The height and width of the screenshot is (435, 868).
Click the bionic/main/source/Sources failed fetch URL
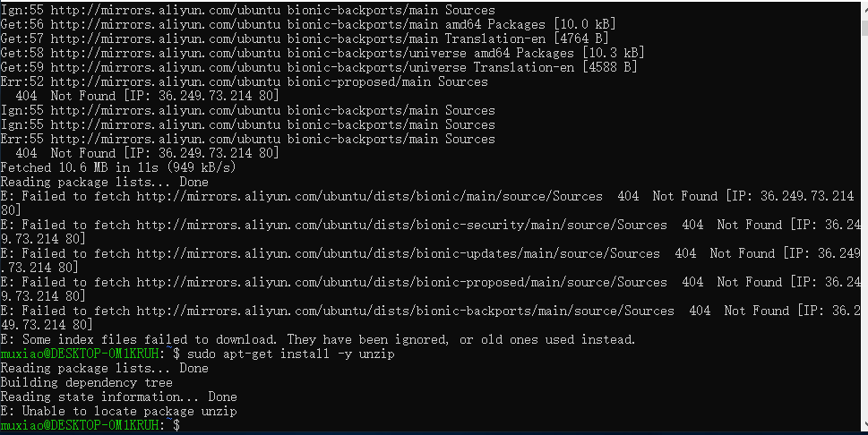(x=370, y=196)
